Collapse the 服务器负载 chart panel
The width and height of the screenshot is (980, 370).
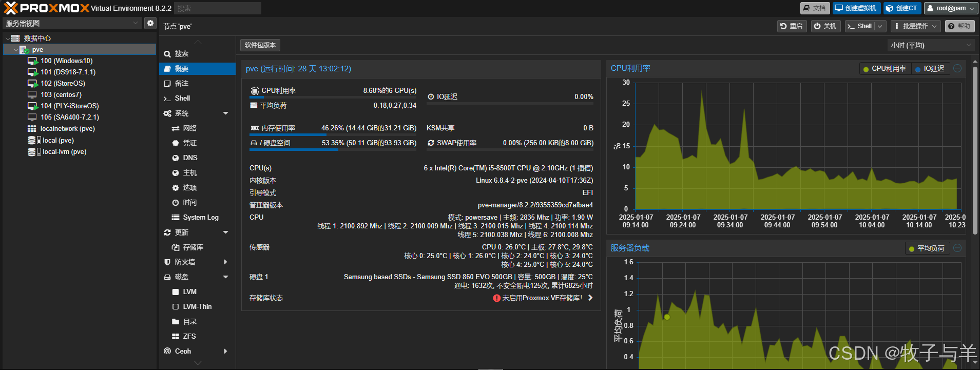pyautogui.click(x=957, y=248)
